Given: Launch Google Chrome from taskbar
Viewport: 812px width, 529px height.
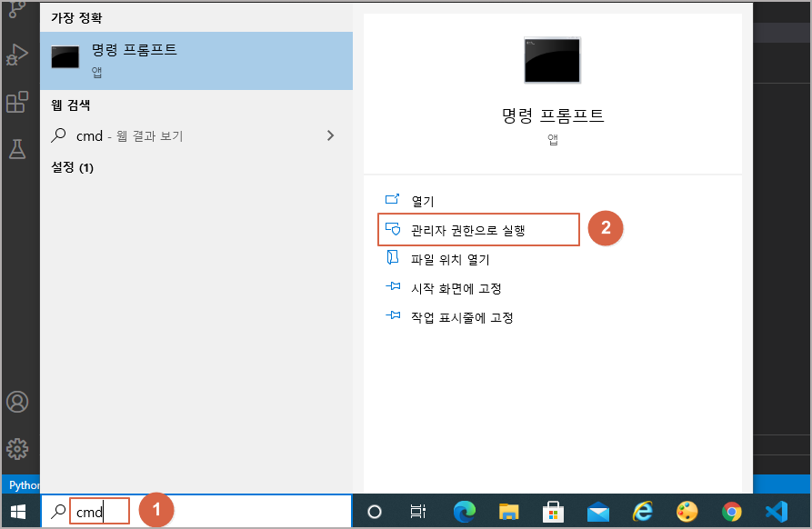Looking at the screenshot, I should 731,512.
